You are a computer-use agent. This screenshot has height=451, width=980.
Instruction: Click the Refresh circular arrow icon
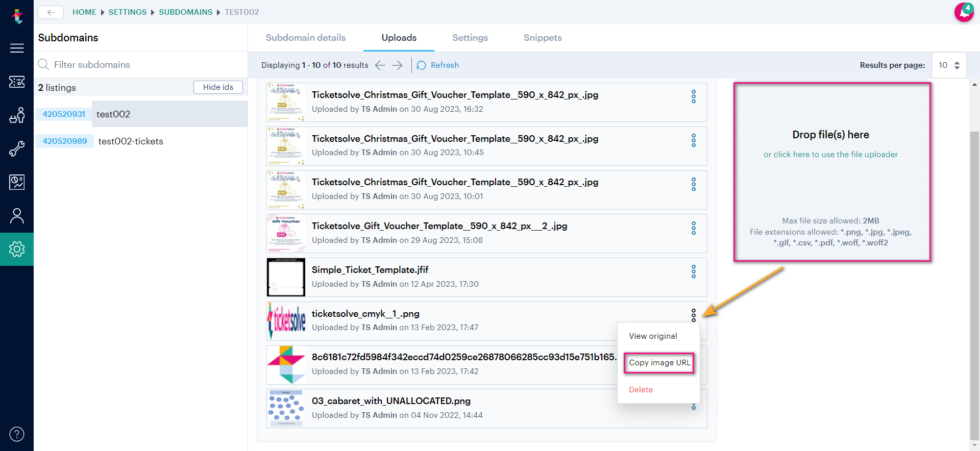pyautogui.click(x=421, y=65)
